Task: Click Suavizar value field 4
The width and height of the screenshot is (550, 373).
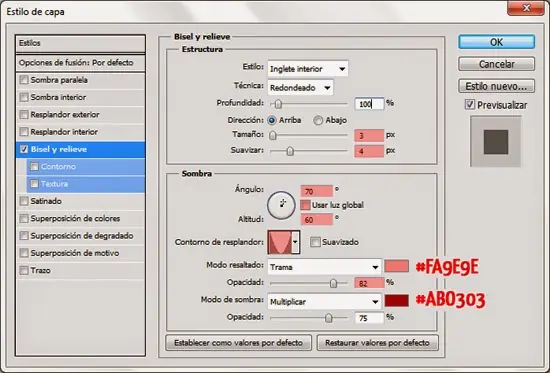Action: tap(369, 151)
